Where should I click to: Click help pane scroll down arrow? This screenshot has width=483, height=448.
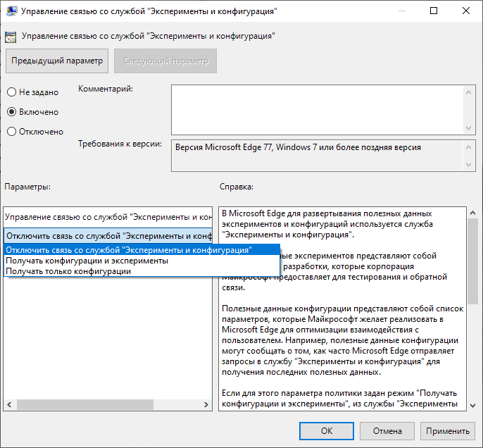tap(472, 406)
